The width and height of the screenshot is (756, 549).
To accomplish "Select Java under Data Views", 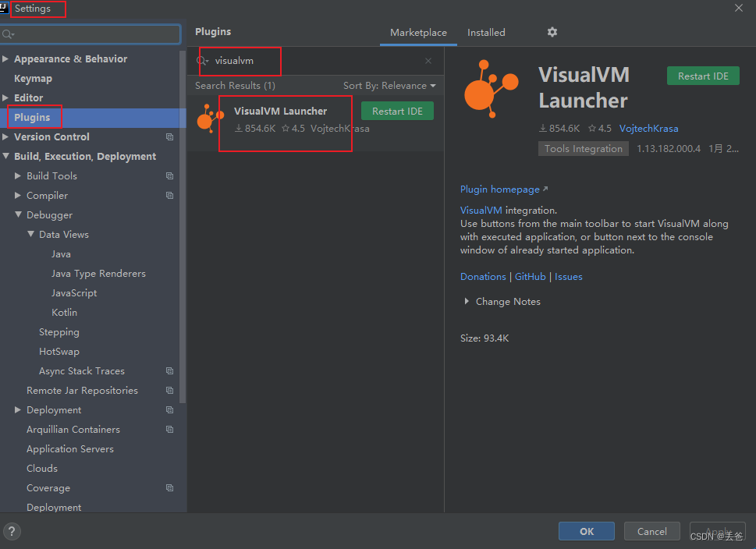I will click(61, 254).
